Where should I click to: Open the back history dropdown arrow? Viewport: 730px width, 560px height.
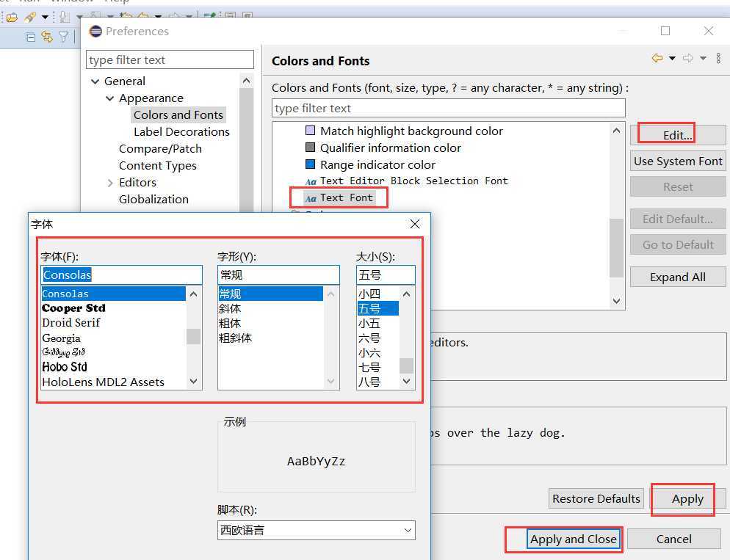pos(672,58)
